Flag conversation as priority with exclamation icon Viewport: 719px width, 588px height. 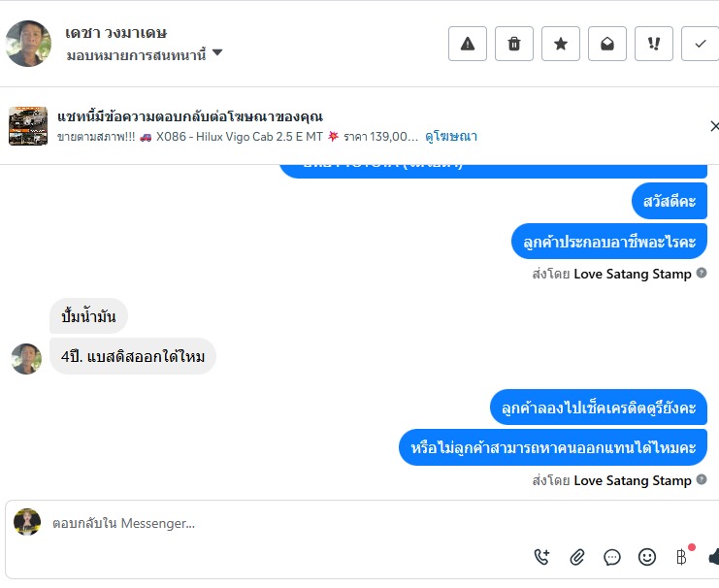[654, 44]
